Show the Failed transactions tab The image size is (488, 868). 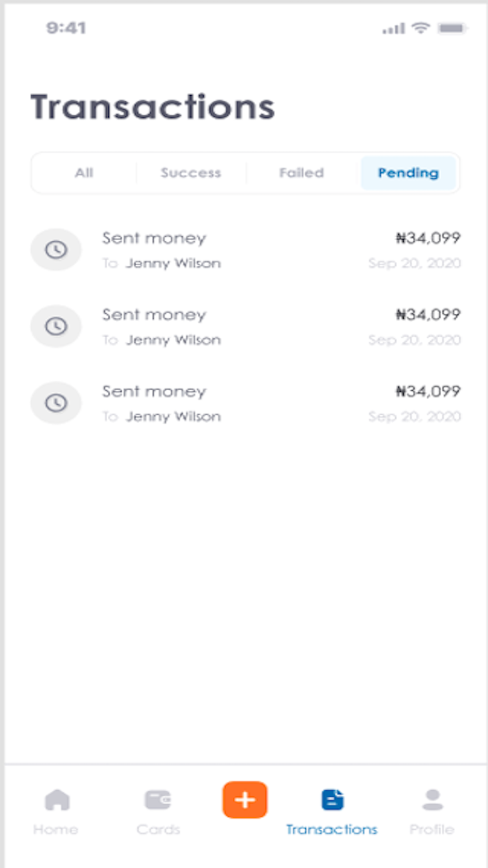[302, 173]
